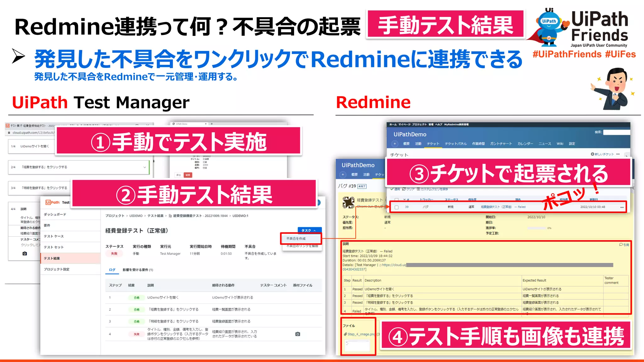
Task: Open the three-dot menu on ticket 39 row
Action: (622, 207)
